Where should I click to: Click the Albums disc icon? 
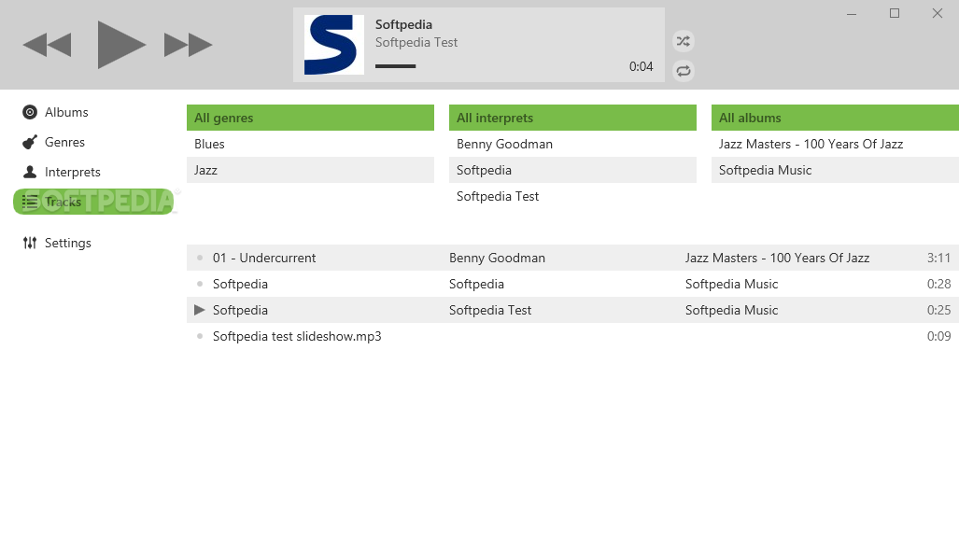[x=30, y=112]
